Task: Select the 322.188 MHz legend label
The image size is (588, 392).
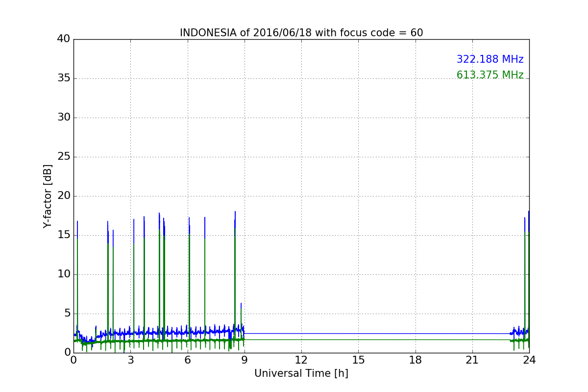Action: coord(490,59)
